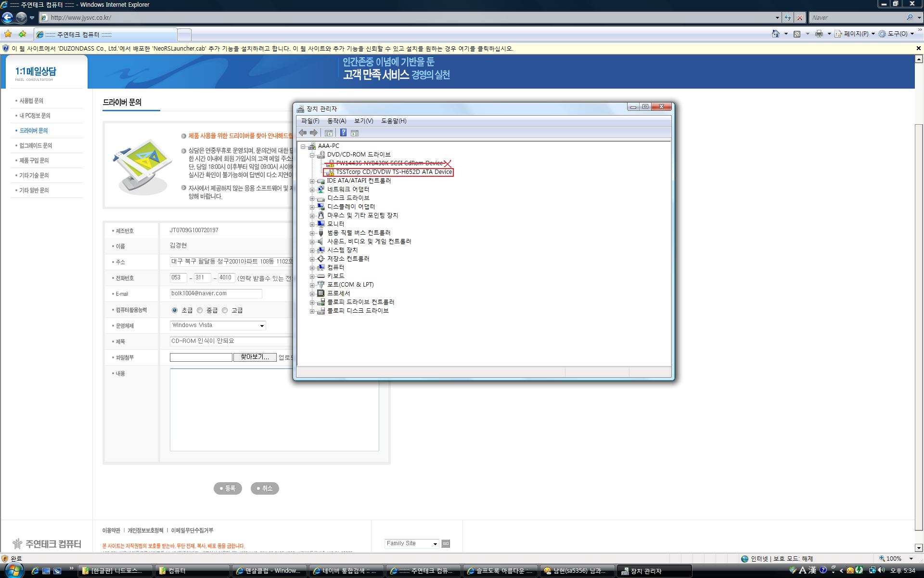This screenshot has height=578, width=924.
Task: Open 업그레이드 문의 sidebar link
Action: [x=36, y=145]
